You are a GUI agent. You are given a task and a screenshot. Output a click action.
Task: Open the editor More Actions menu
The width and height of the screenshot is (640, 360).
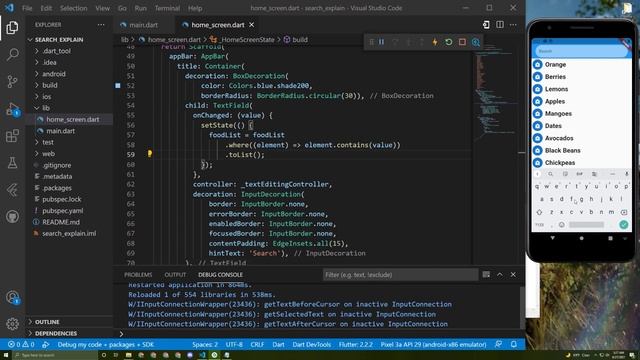point(513,25)
